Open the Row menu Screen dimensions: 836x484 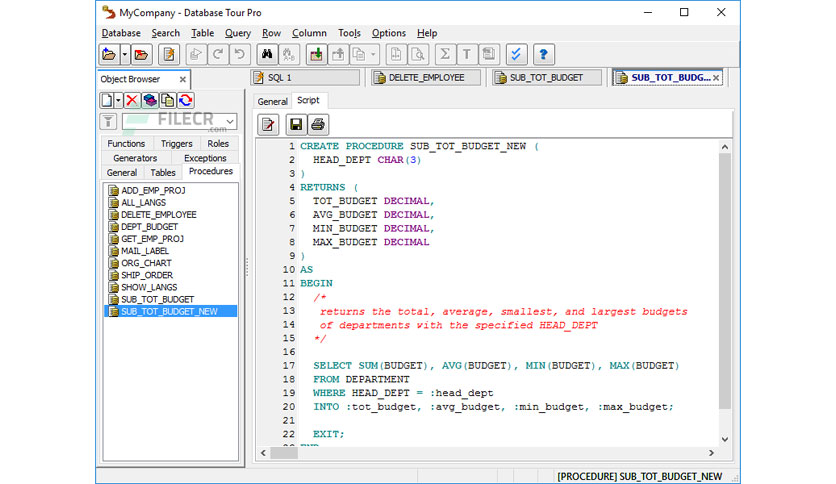click(x=271, y=33)
